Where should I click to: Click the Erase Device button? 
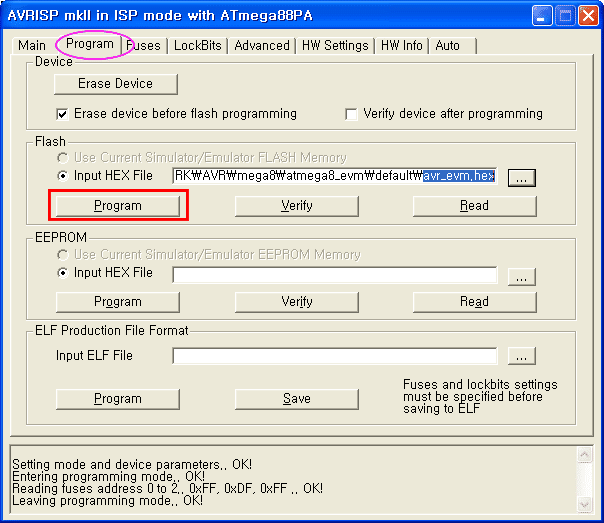(116, 84)
